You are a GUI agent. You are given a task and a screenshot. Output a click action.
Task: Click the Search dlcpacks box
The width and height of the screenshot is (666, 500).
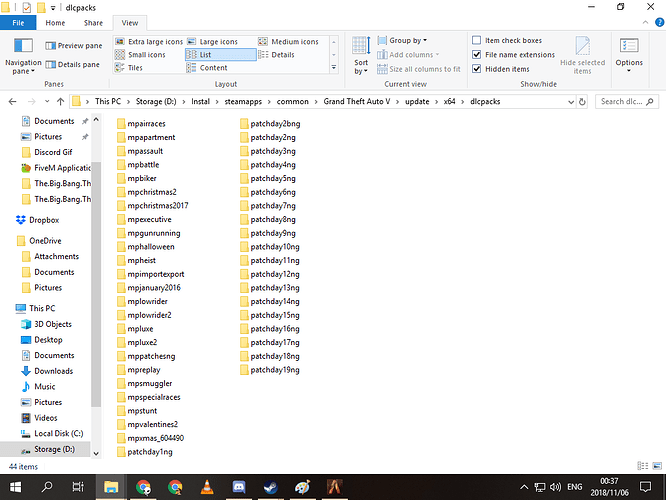(626, 102)
